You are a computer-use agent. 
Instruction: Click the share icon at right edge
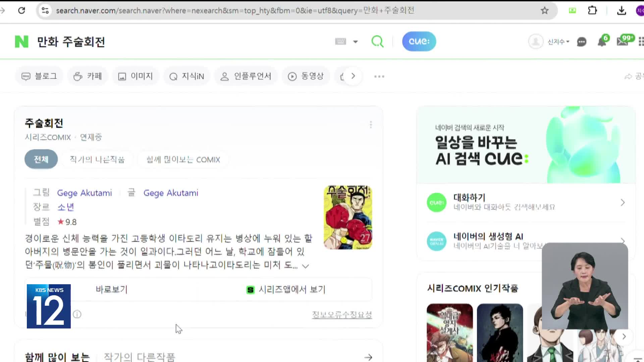628,77
